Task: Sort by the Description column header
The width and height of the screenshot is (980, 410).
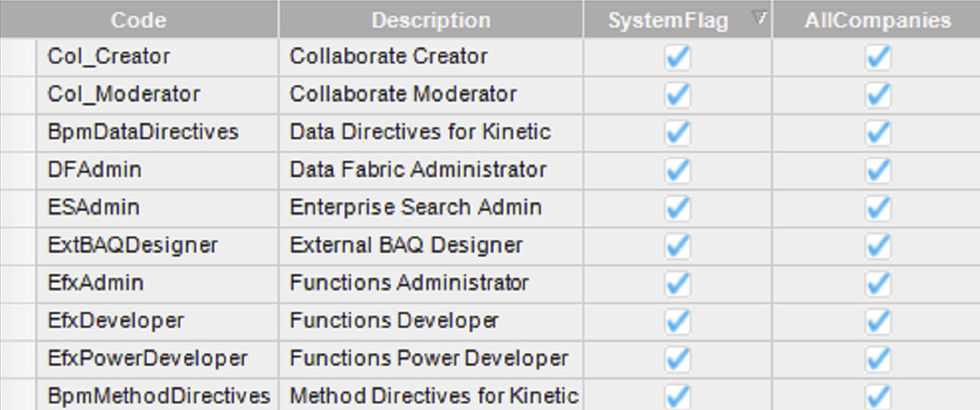Action: coord(431,20)
